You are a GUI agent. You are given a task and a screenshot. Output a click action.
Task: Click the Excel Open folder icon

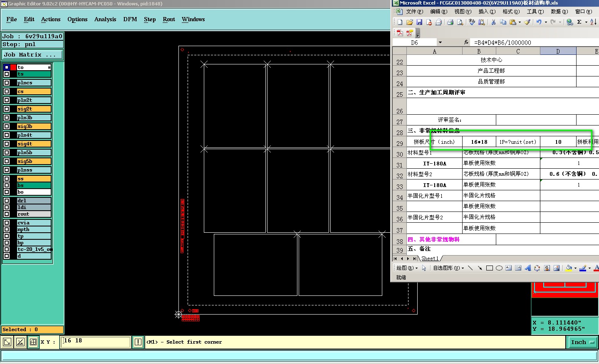tap(409, 22)
